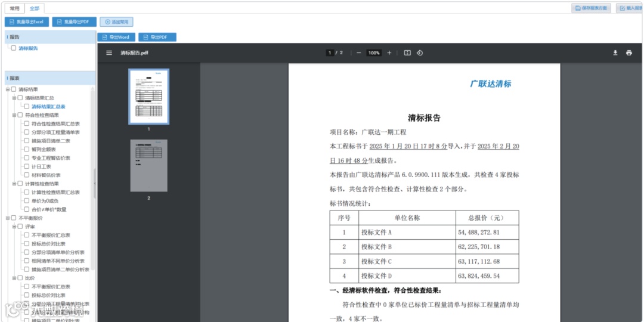This screenshot has height=322, width=644.
Task: Collapse the 符合性检查结果 tree node
Action: coord(14,115)
